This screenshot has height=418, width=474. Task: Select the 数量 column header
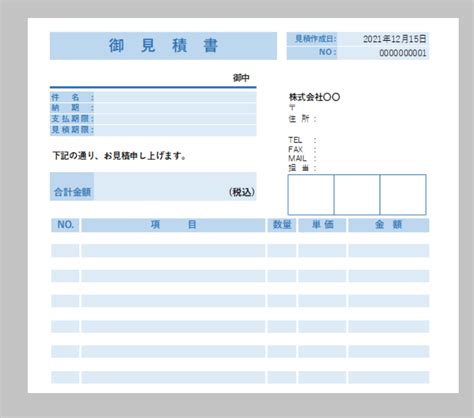(282, 225)
